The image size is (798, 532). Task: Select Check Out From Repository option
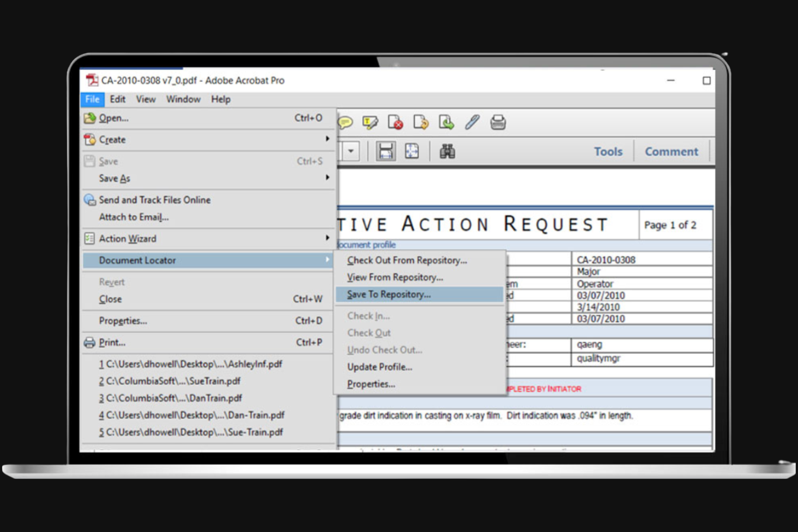click(407, 260)
